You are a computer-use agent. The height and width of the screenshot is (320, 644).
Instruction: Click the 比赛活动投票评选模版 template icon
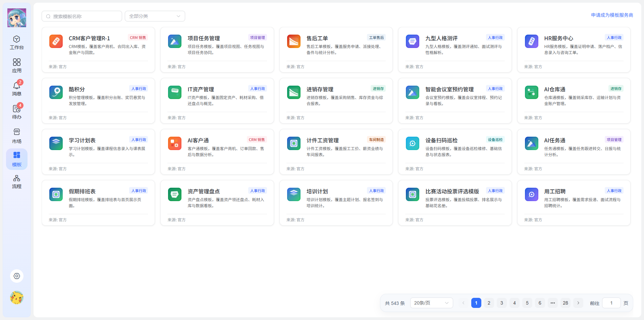413,194
